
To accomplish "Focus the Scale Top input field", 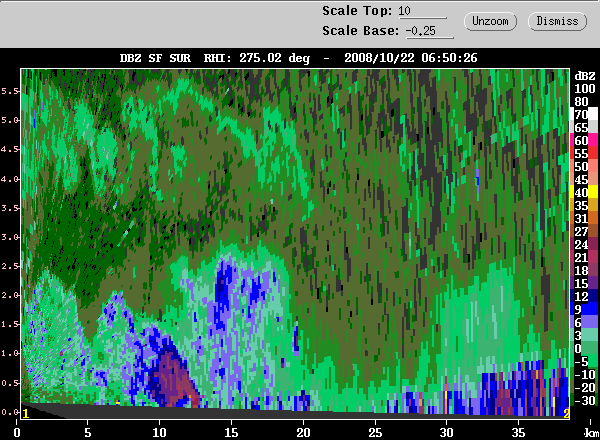I will coord(421,11).
